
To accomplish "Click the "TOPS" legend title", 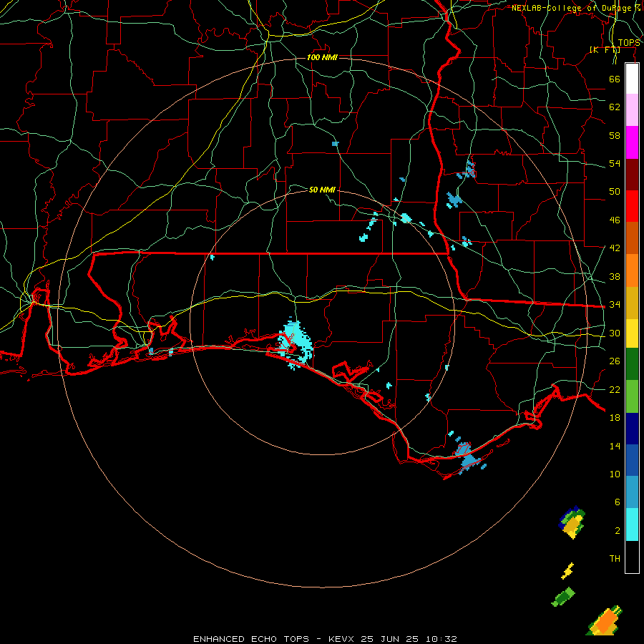I will [x=629, y=43].
